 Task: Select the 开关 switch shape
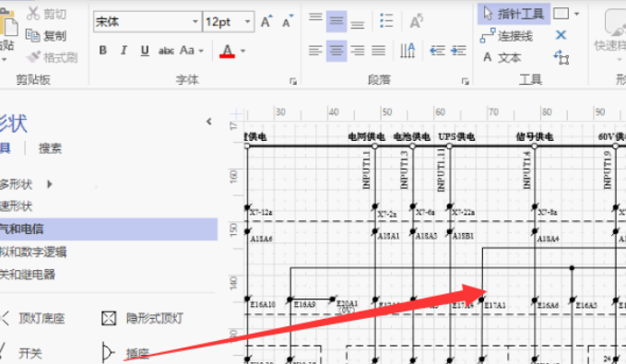pyautogui.click(x=21, y=353)
